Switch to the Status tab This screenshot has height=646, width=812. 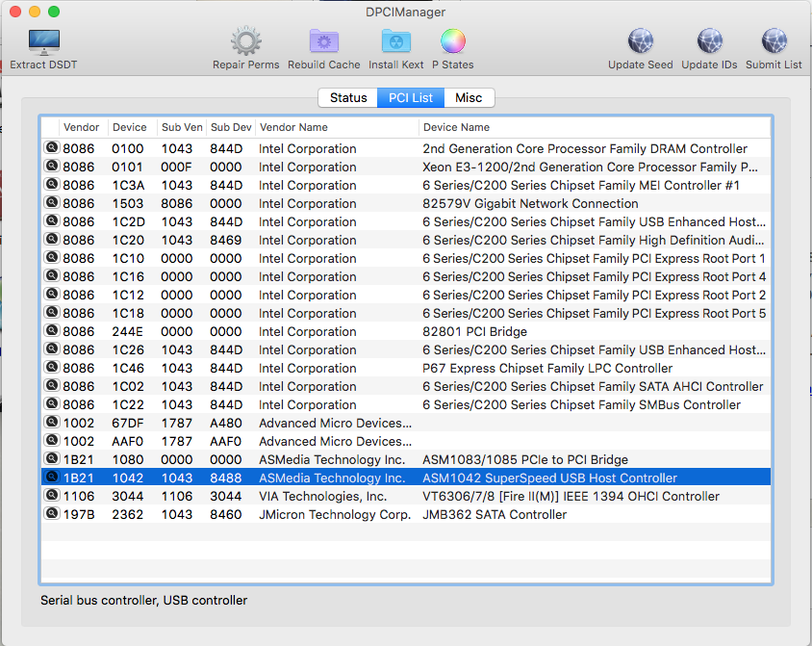tap(348, 97)
